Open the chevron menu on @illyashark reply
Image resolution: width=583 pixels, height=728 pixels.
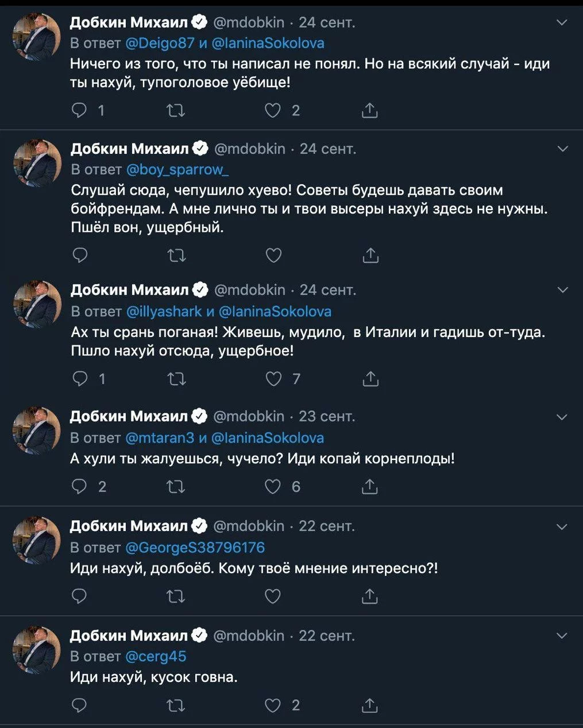pos(562,290)
